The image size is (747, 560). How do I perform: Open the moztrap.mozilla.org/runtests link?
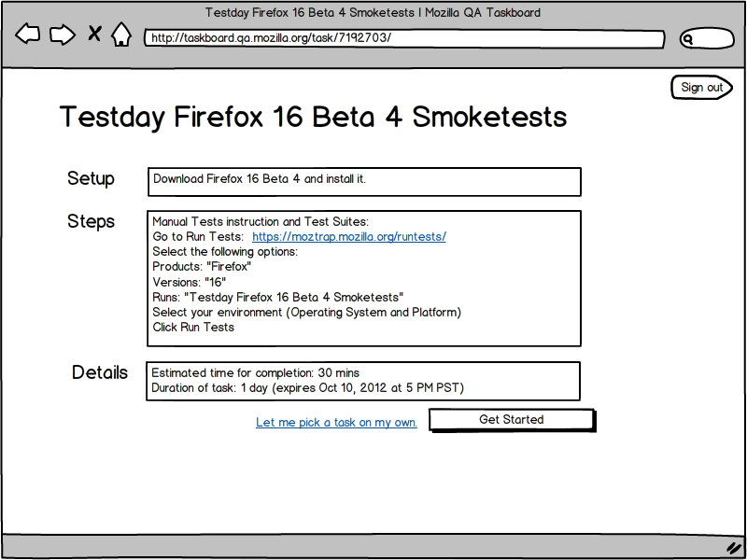coord(348,237)
